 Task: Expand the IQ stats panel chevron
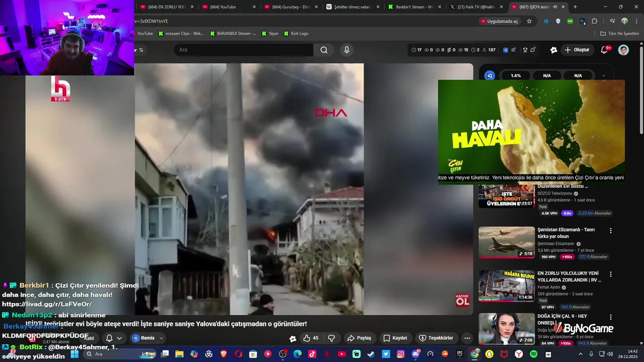pos(604,75)
